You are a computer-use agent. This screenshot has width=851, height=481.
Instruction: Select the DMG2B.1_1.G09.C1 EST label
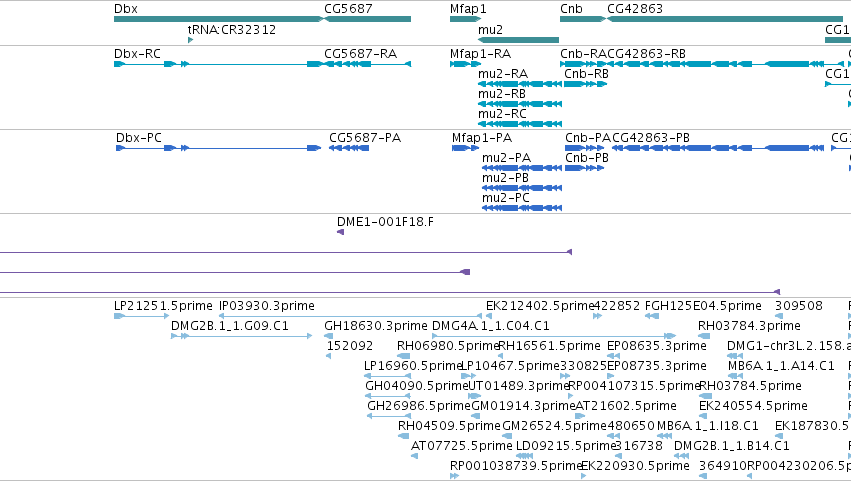(230, 326)
